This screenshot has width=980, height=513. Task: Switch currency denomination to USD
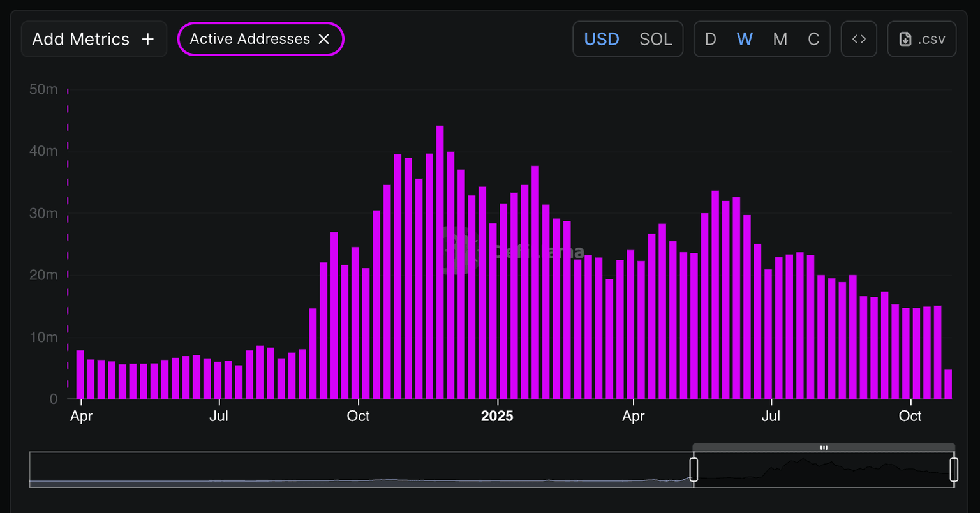(601, 40)
